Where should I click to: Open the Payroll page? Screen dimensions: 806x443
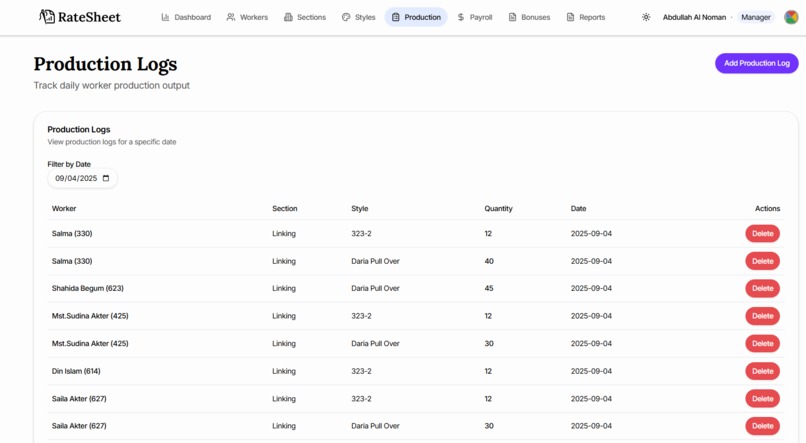(474, 17)
